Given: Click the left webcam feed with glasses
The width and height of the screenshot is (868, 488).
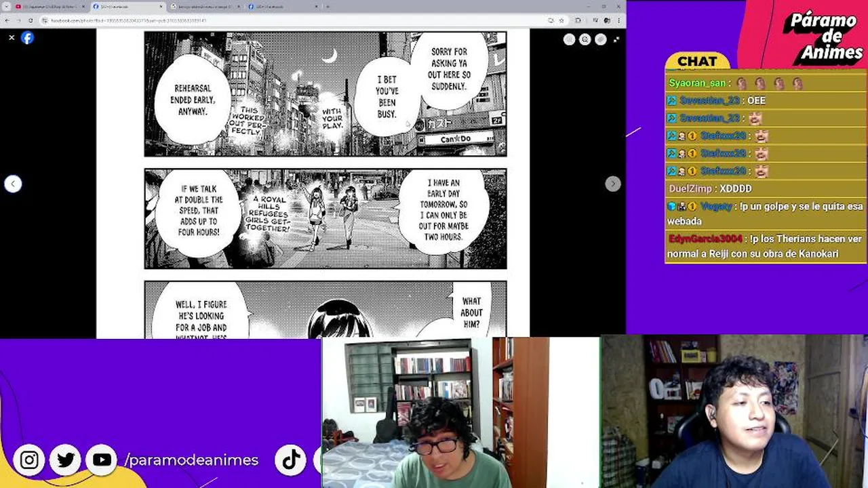Looking at the screenshot, I should (460, 413).
